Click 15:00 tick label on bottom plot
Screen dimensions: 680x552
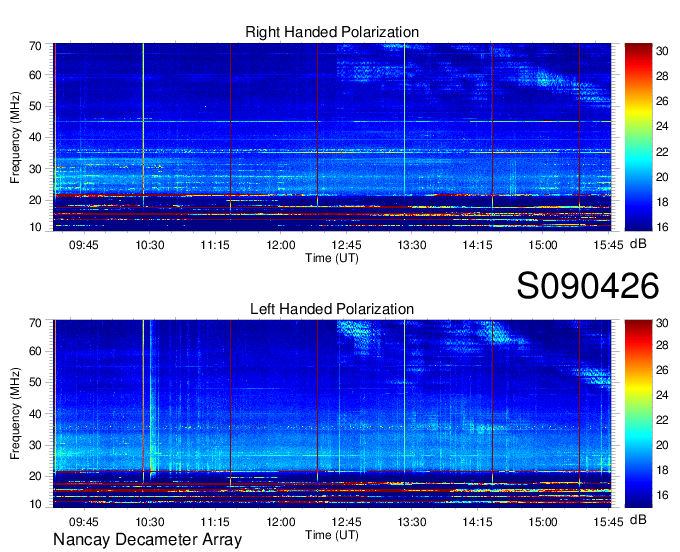(543, 522)
